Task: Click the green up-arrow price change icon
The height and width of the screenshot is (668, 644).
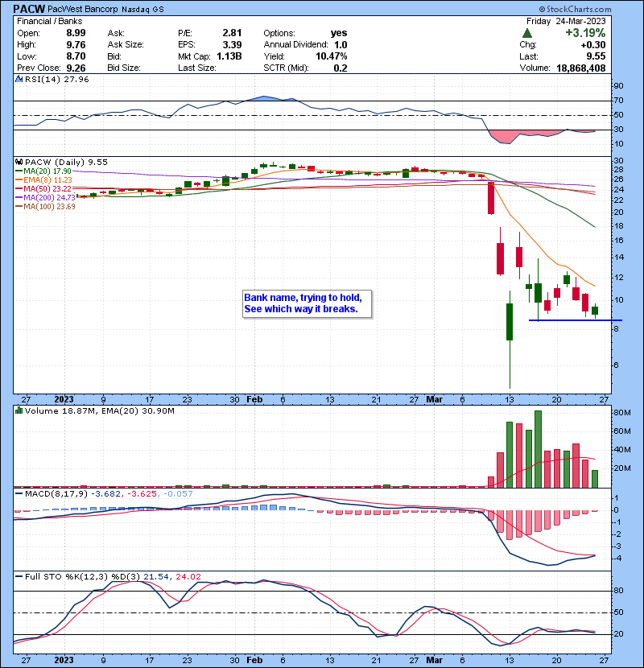Action: pos(526,34)
